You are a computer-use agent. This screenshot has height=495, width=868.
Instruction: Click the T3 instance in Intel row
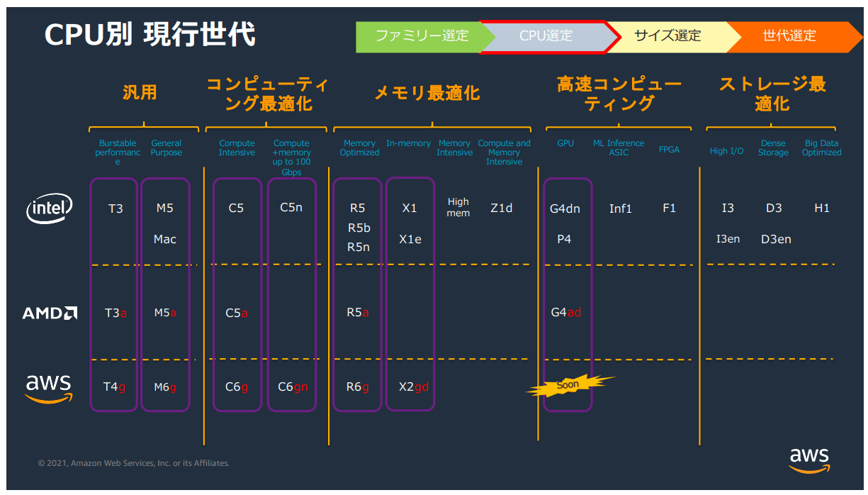click(115, 208)
